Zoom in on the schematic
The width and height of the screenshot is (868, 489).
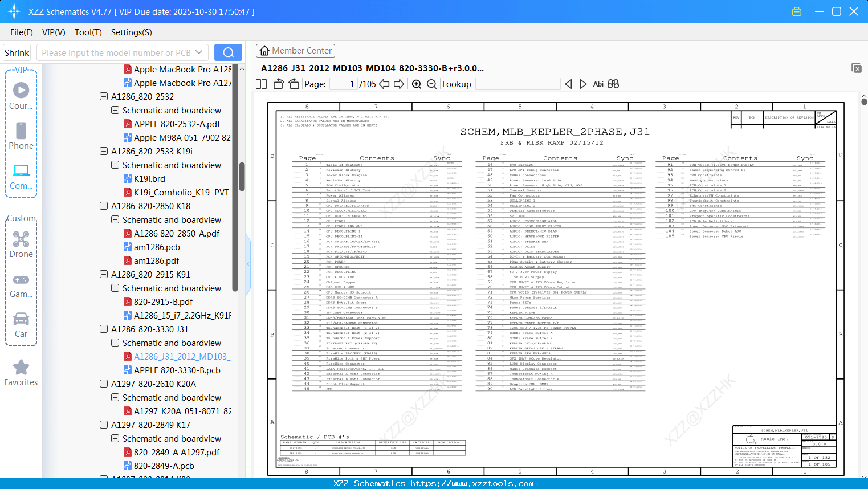tap(417, 84)
